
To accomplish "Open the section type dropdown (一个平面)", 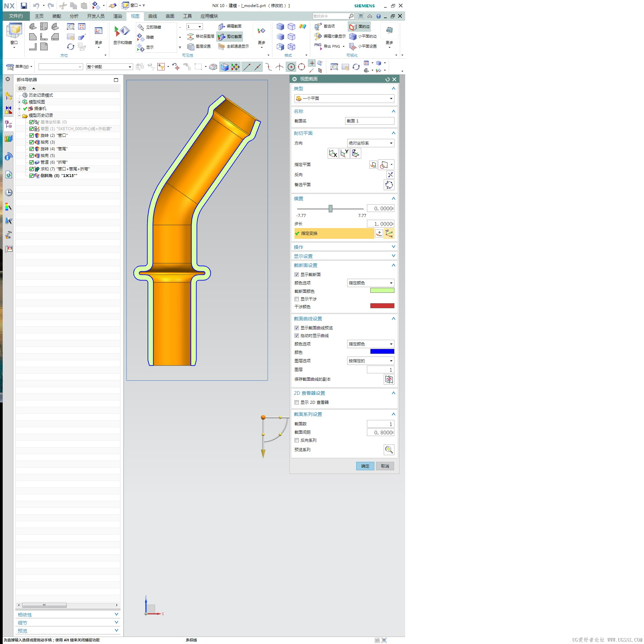I will (x=344, y=99).
